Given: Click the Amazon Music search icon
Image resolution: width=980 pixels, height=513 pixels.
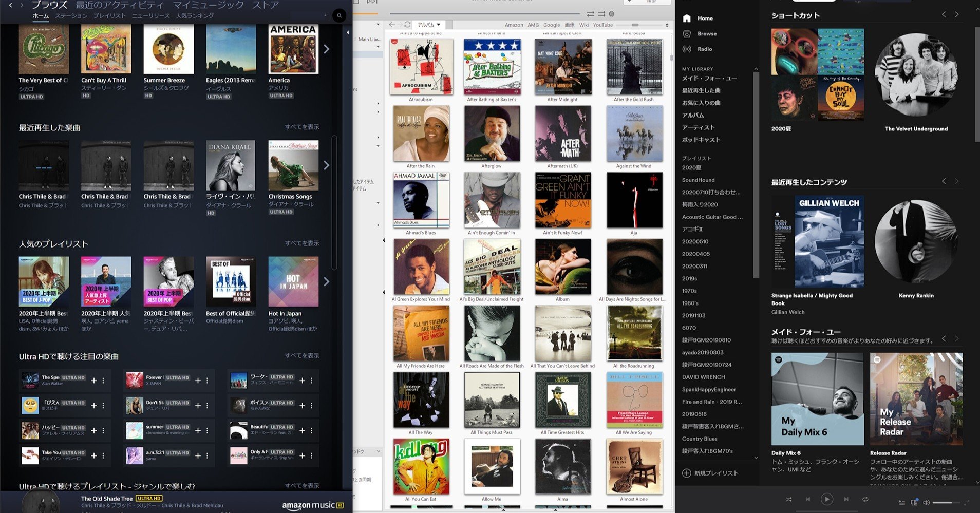Looking at the screenshot, I should pyautogui.click(x=339, y=16).
